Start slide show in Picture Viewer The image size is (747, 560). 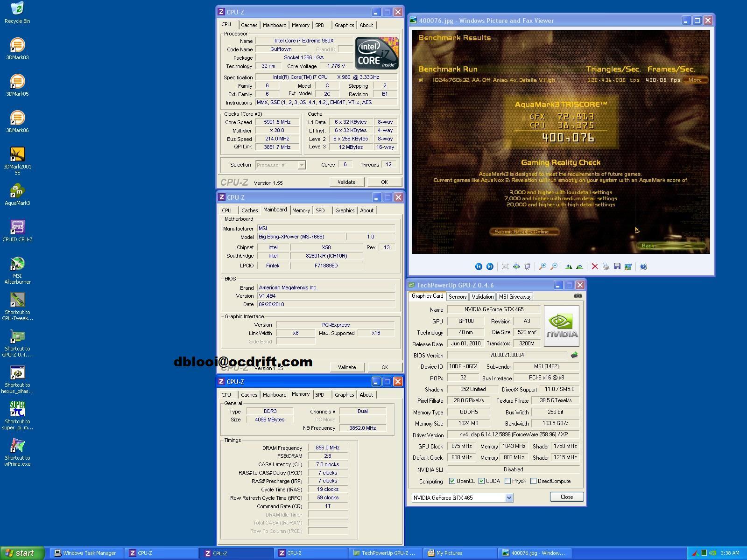click(528, 266)
